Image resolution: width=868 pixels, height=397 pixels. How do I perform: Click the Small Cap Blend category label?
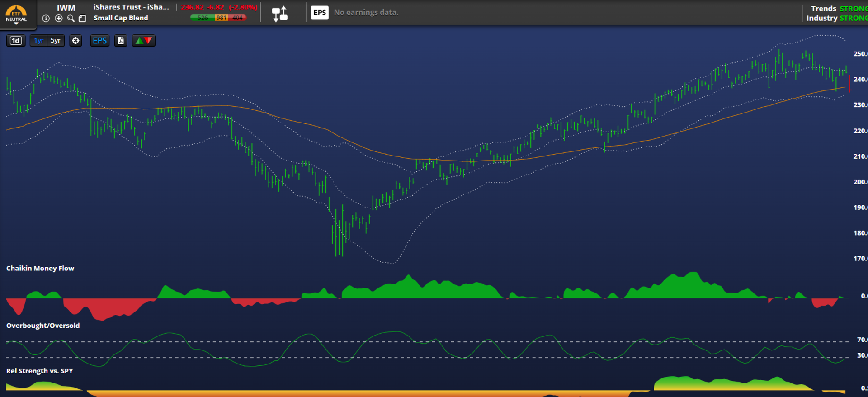(x=121, y=18)
